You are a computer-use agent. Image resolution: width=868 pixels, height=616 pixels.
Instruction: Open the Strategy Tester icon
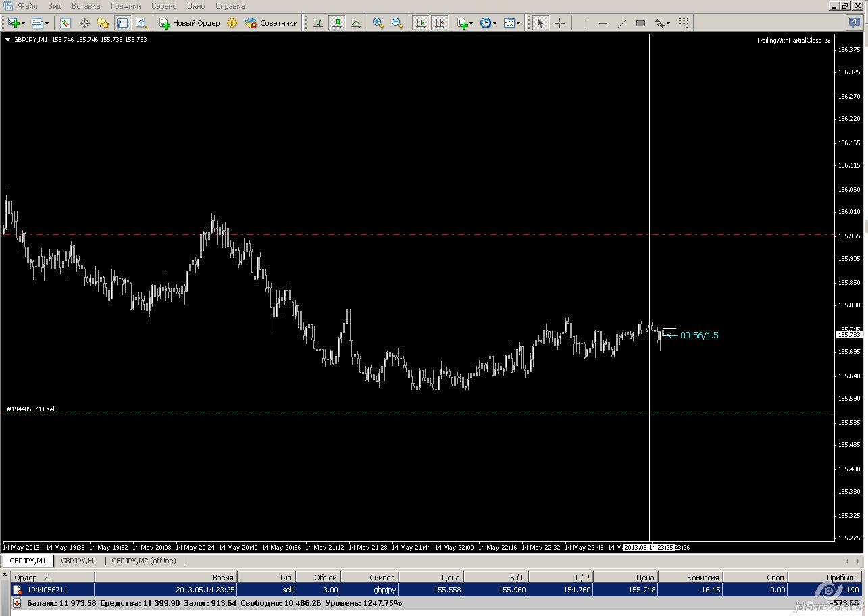click(141, 23)
